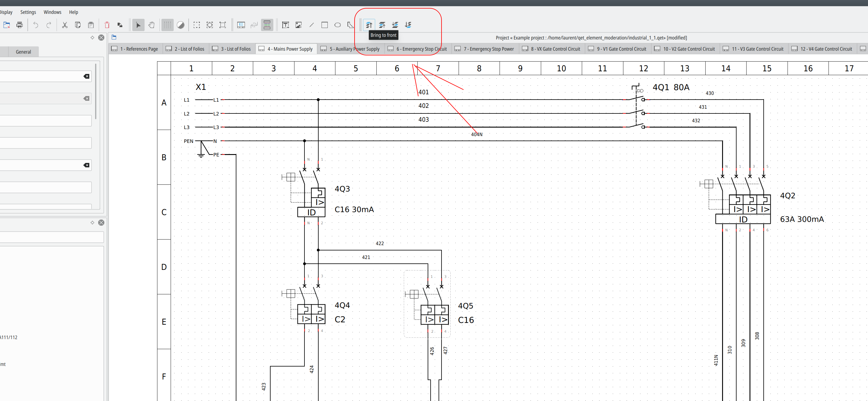Open the General tab in side panel
The width and height of the screenshot is (868, 401).
coord(23,52)
